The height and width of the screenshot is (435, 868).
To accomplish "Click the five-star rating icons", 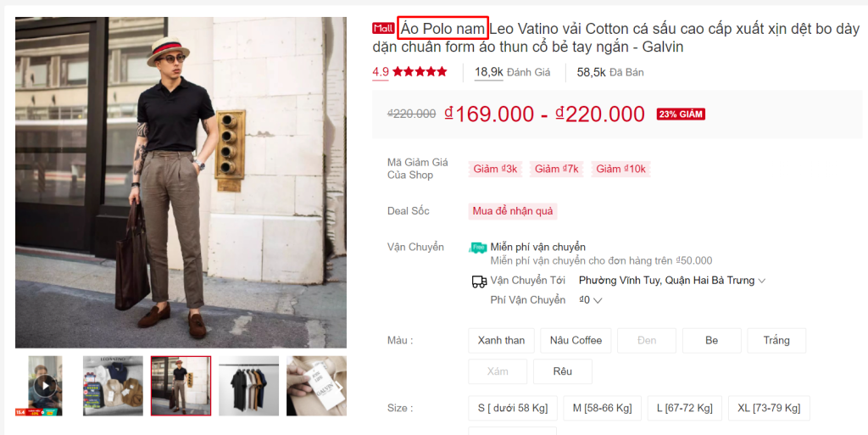I will [x=420, y=72].
